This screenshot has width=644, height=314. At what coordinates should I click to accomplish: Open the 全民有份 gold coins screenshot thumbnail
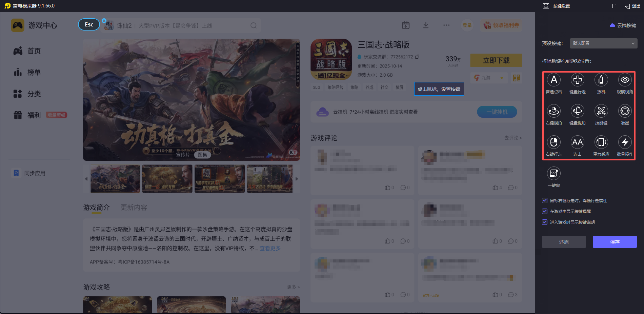click(167, 179)
